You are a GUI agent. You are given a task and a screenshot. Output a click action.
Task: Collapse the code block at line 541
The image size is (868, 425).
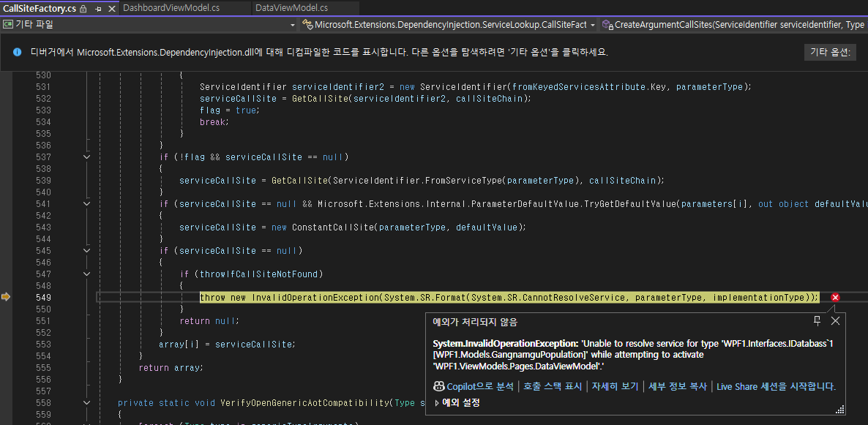86,203
